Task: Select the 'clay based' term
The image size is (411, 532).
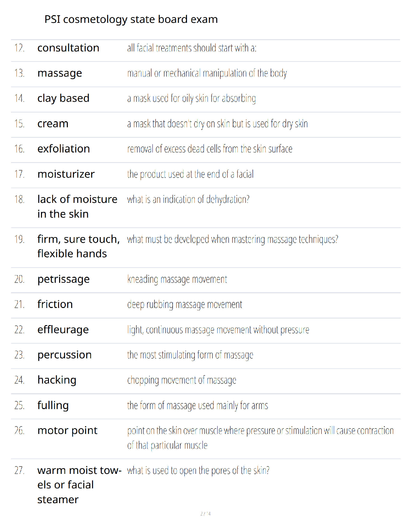Action: click(x=63, y=98)
